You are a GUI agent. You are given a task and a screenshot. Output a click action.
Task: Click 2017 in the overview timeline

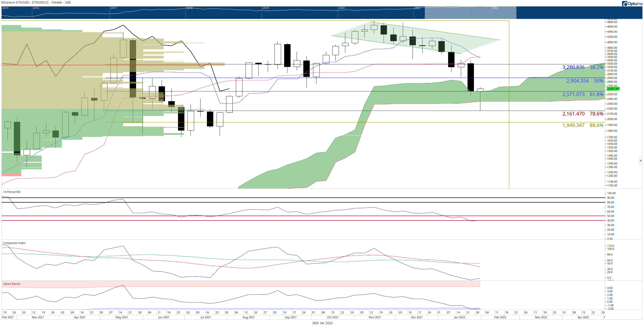coord(114,8)
